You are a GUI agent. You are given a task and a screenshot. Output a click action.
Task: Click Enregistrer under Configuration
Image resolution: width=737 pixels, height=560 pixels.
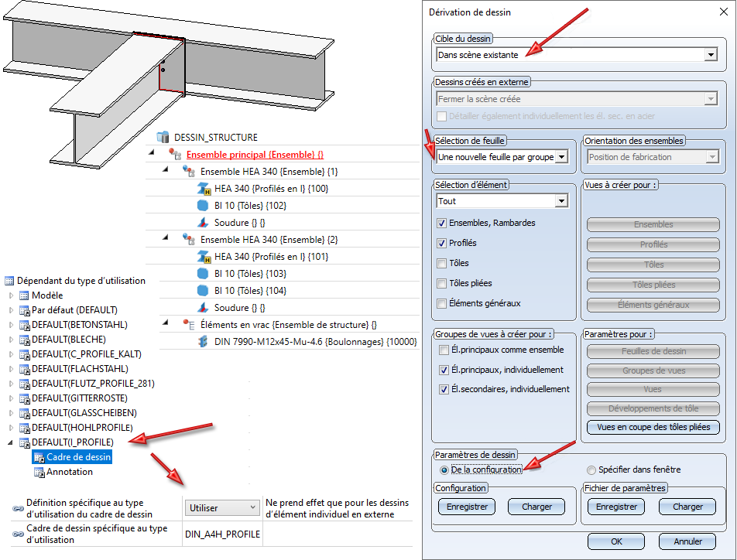[x=467, y=507]
